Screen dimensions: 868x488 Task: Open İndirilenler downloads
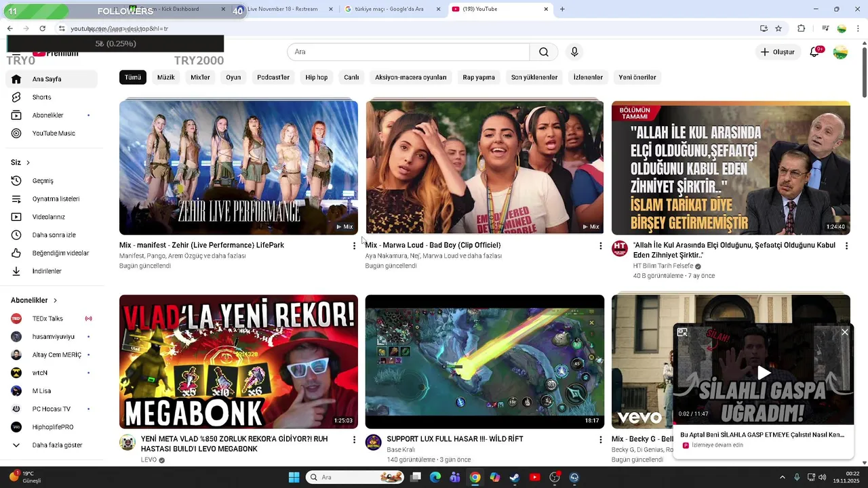(x=47, y=271)
